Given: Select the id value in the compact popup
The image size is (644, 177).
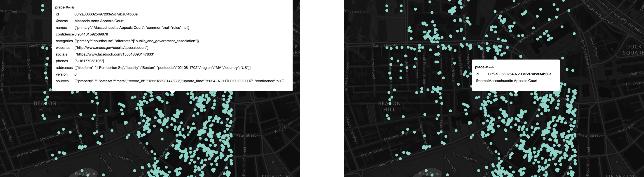Looking at the screenshot, I should click(520, 74).
